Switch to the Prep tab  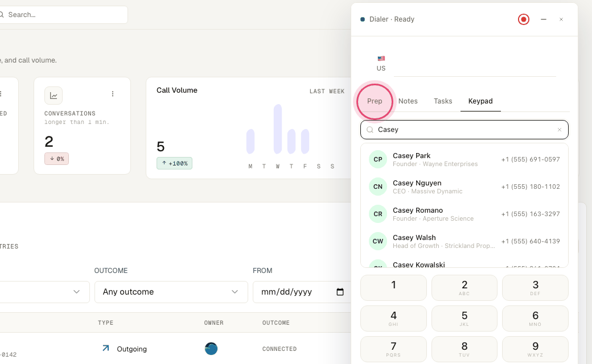[375, 101]
